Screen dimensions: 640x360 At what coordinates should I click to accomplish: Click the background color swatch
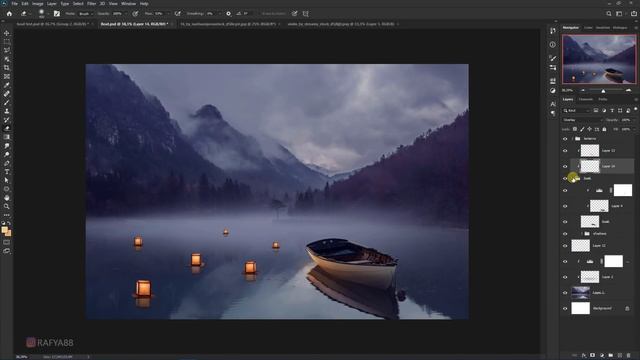9,234
